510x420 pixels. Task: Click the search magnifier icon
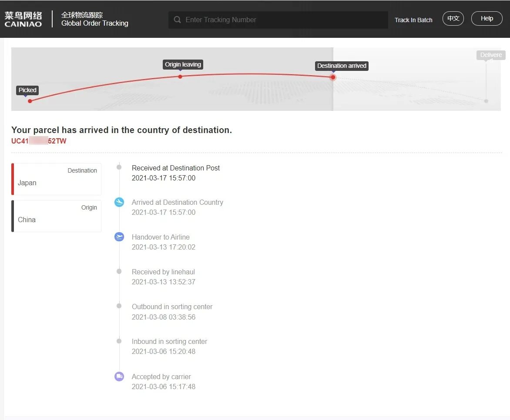[177, 20]
